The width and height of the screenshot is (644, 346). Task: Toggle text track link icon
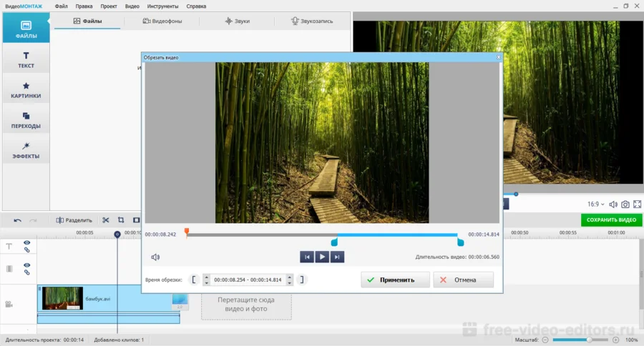coord(26,249)
